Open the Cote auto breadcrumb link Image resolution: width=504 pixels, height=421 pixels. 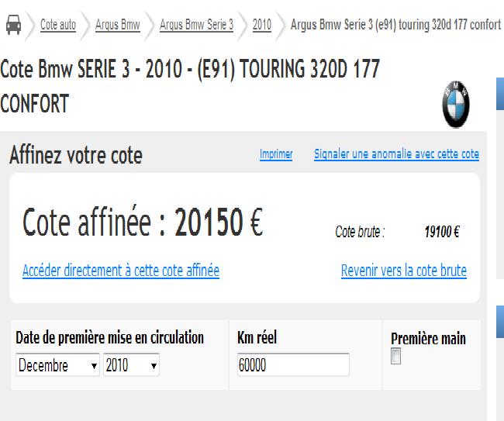click(58, 25)
